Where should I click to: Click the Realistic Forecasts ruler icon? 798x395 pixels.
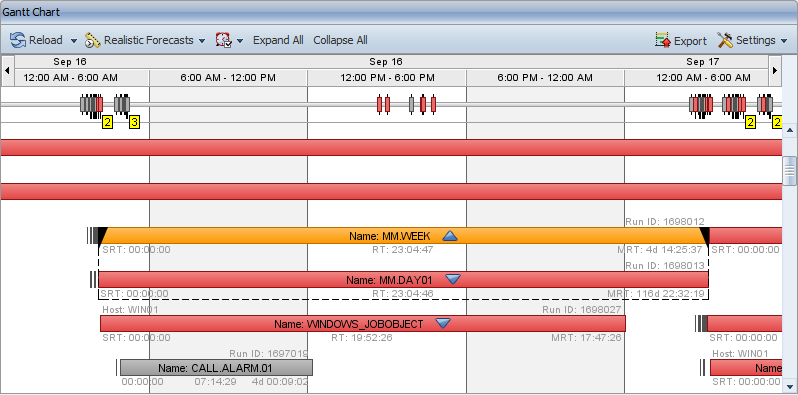tap(93, 40)
